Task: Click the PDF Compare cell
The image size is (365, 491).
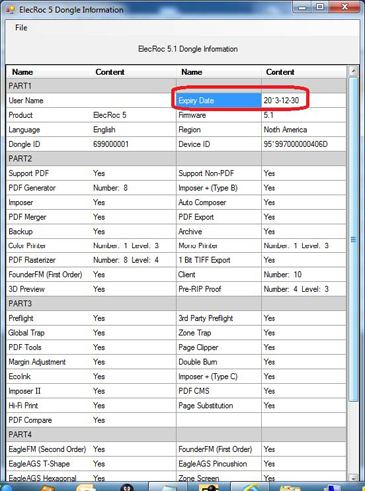Action: (49, 420)
